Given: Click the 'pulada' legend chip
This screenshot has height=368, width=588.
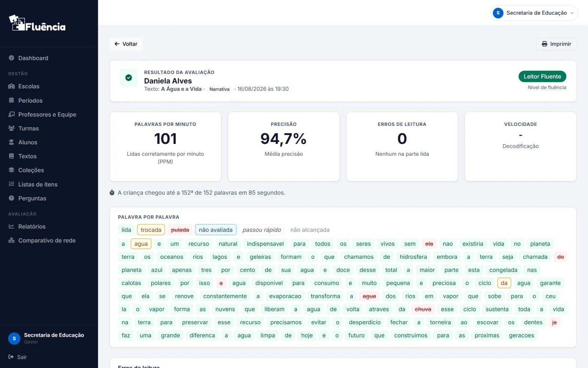Looking at the screenshot, I should [x=180, y=230].
